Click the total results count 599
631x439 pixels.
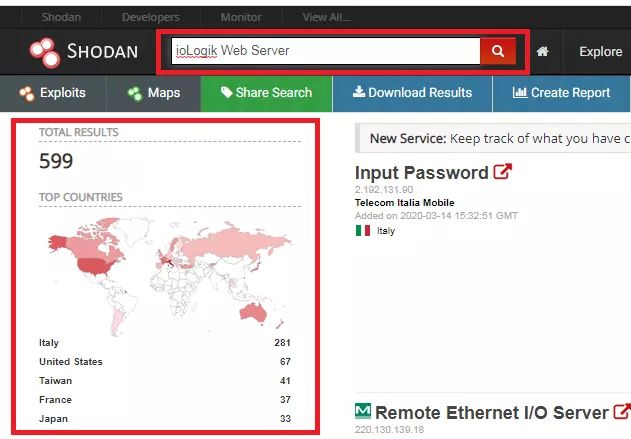click(56, 161)
